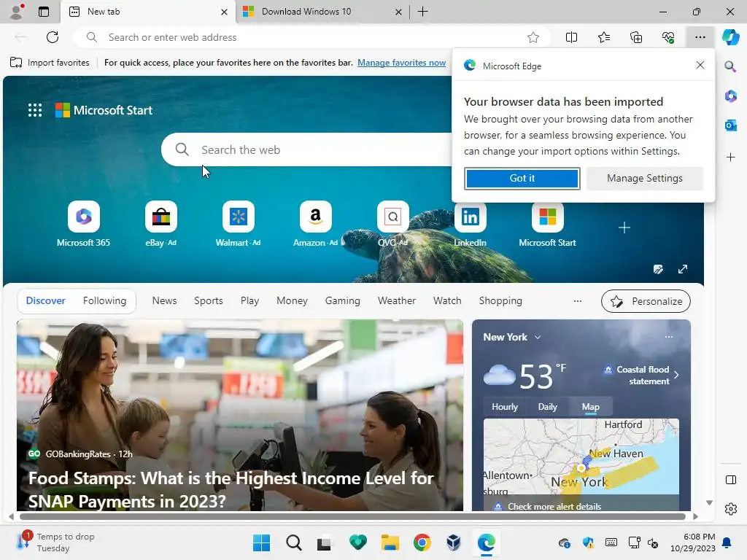Open the tab actions menu icon
Viewport: 747px width, 560px height.
44,12
